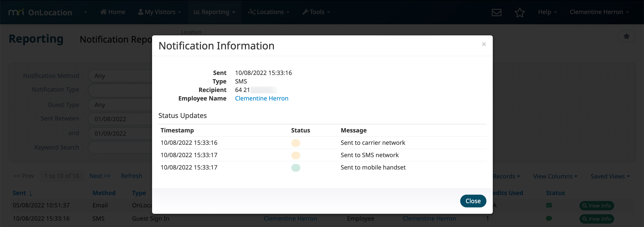Screen dimensions: 644x227
Task: Click the email status icon on the Email row
Action: (549, 205)
